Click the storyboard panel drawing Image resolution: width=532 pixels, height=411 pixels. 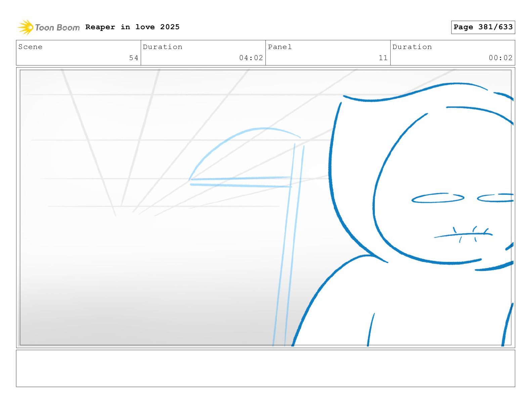pos(265,208)
